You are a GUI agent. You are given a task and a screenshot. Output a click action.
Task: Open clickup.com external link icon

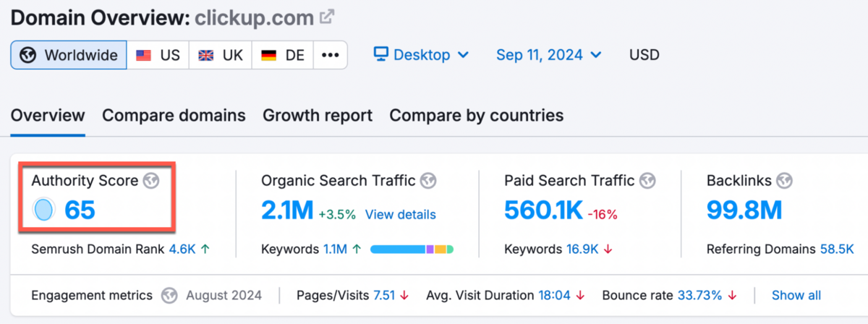pyautogui.click(x=327, y=17)
